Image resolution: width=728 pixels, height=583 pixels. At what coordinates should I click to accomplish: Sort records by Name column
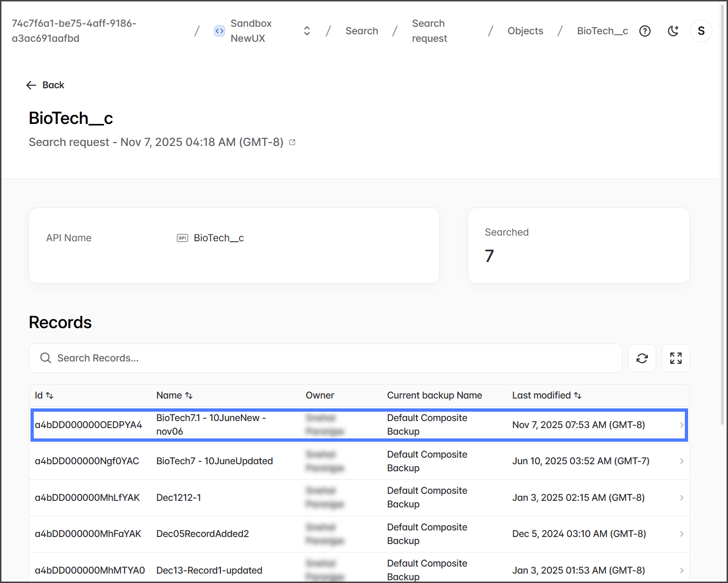tap(189, 396)
